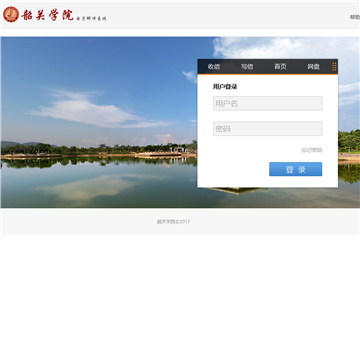Click the 韶关学院©2017 footer text
The height and width of the screenshot is (360, 360).
[x=173, y=221]
